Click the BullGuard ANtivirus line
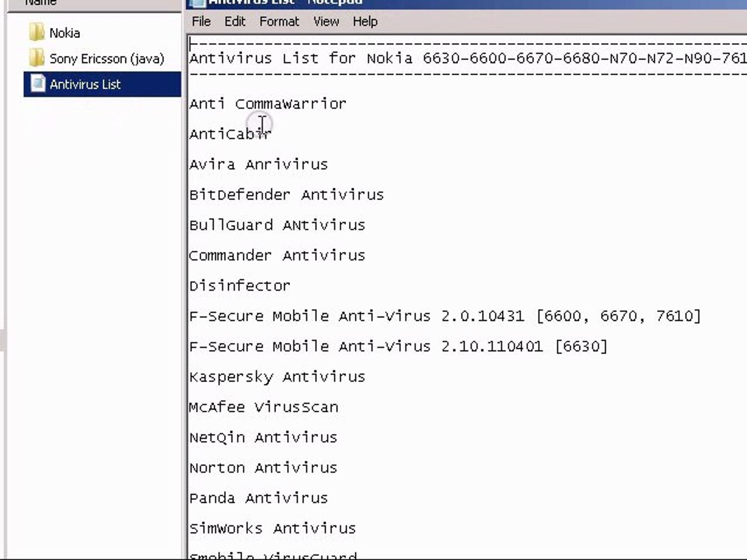The width and height of the screenshot is (747, 560). pyautogui.click(x=277, y=225)
